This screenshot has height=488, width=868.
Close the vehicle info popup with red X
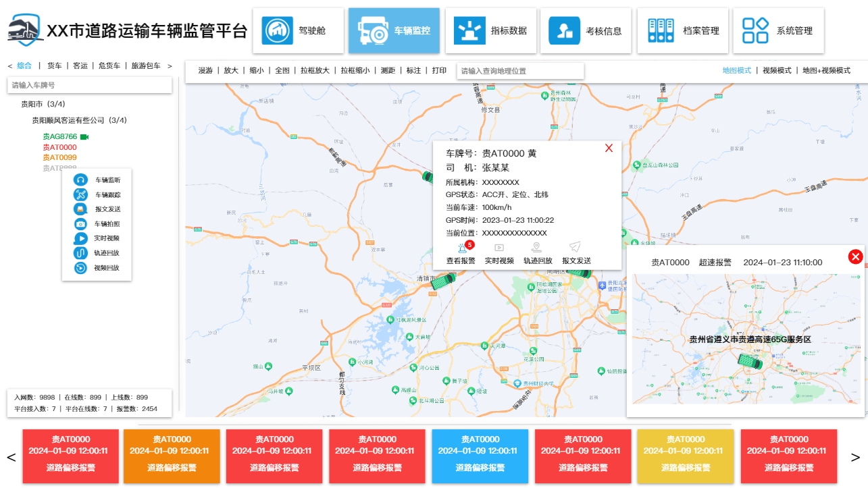point(609,148)
